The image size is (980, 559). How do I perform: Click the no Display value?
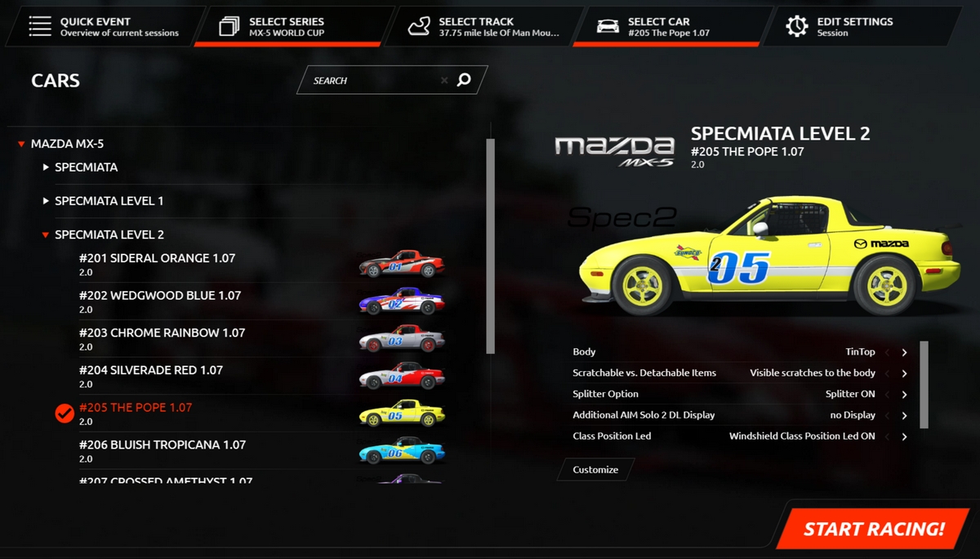point(853,415)
